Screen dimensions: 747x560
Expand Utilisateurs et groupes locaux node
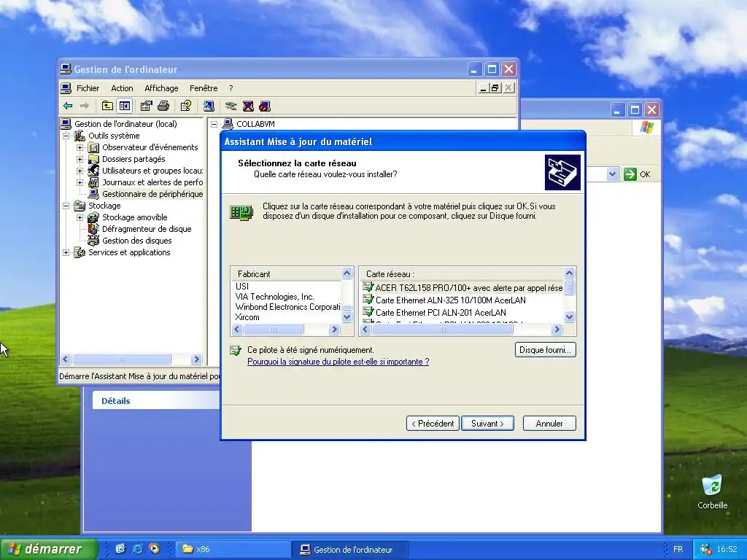pos(80,171)
